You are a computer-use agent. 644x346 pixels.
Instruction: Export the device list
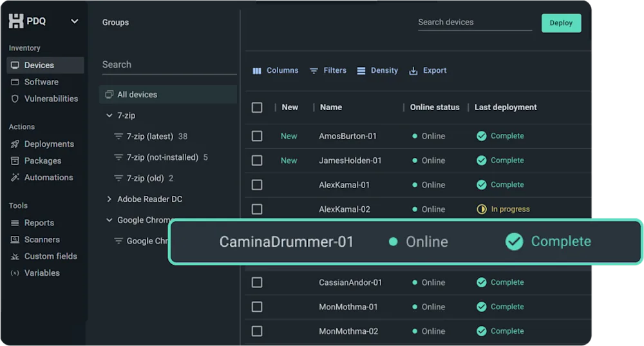[x=428, y=71]
